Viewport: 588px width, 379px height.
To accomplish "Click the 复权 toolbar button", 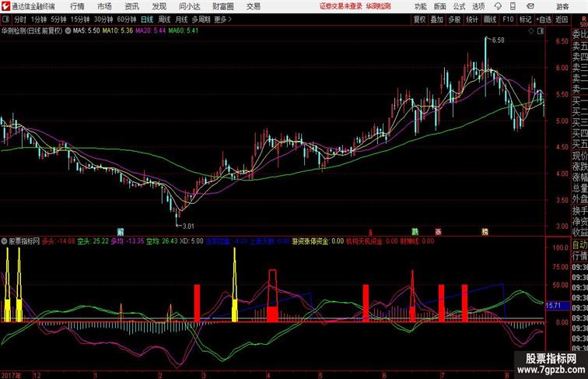I will point(420,19).
